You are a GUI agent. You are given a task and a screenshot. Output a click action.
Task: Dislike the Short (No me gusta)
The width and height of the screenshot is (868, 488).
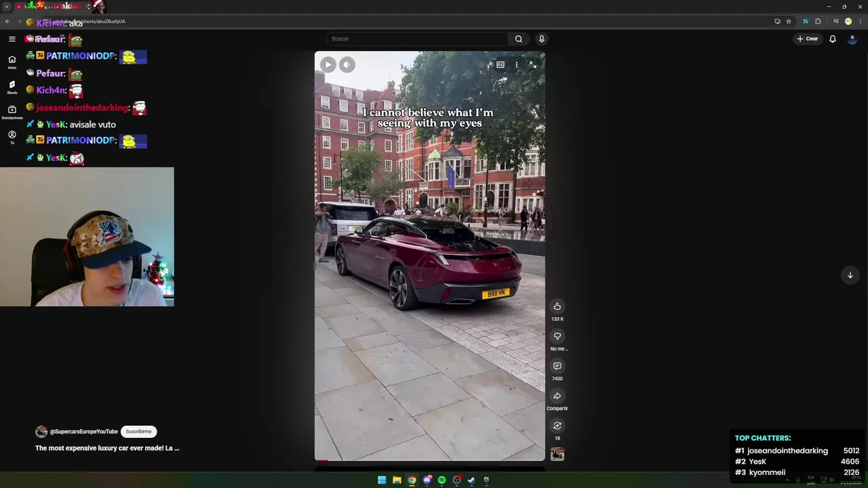(557, 336)
